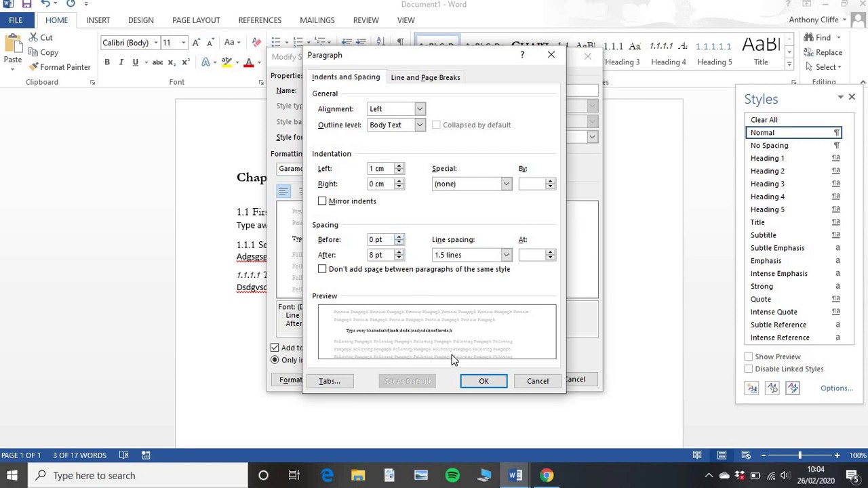
Task: Click the Paste icon
Action: click(x=13, y=44)
